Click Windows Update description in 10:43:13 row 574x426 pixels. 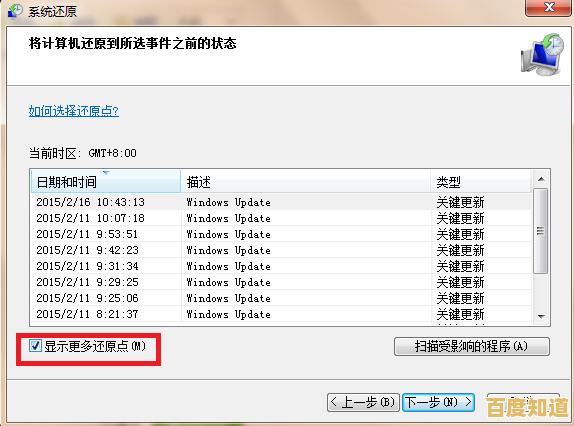[228, 202]
